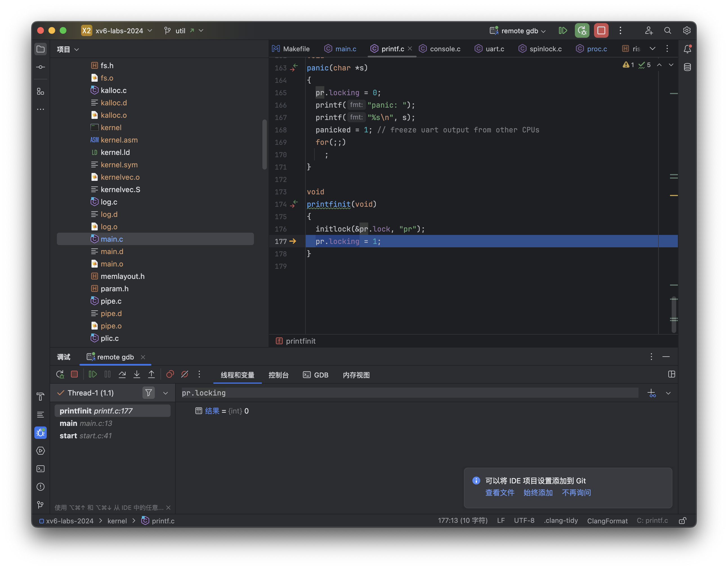The width and height of the screenshot is (728, 569).
Task: Click the Resume Program icon in top toolbar
Action: [x=563, y=31]
